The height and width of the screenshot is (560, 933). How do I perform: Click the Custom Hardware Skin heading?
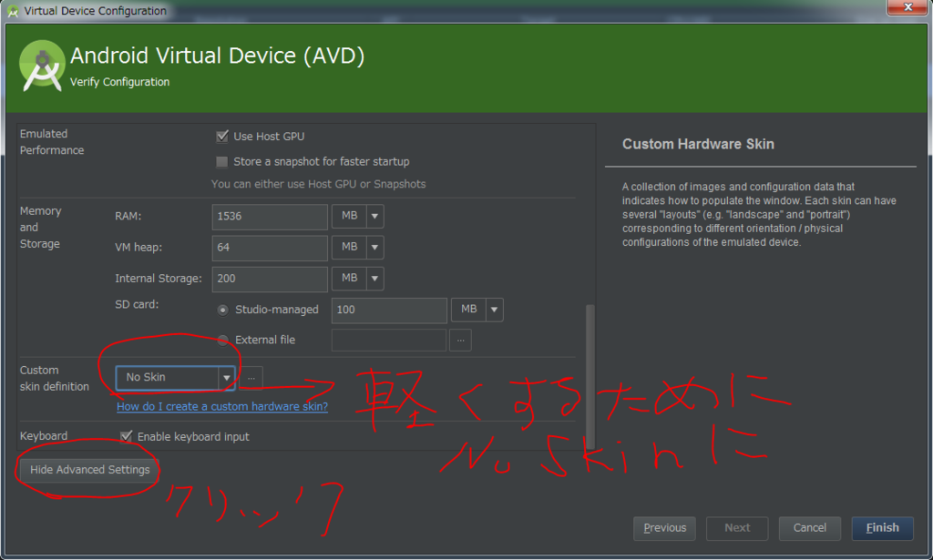click(698, 145)
